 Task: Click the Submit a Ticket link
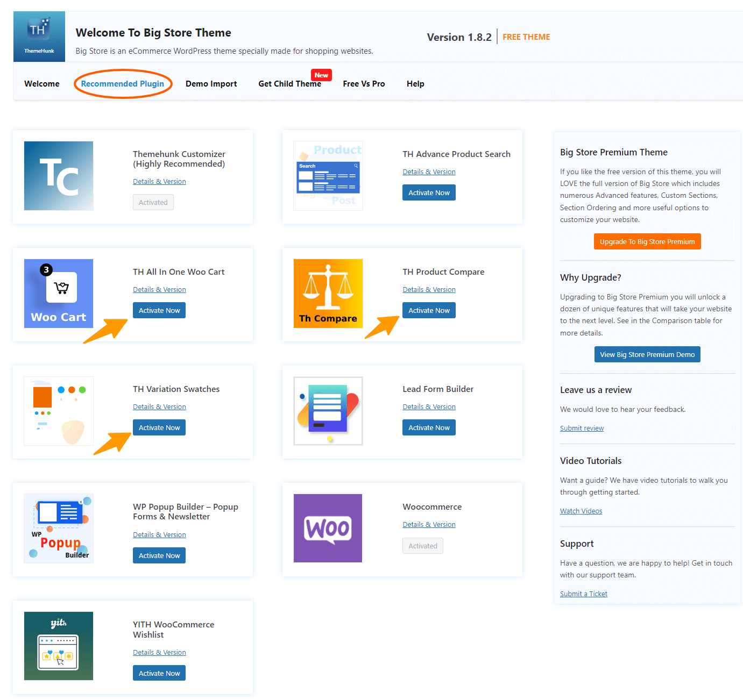coord(584,594)
